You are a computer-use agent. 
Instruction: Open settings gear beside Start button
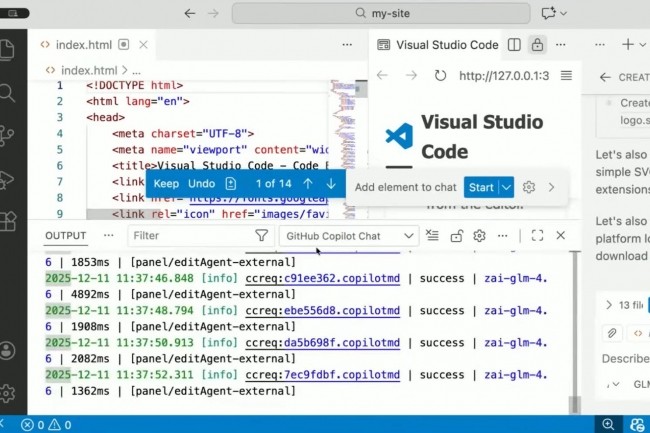click(529, 187)
